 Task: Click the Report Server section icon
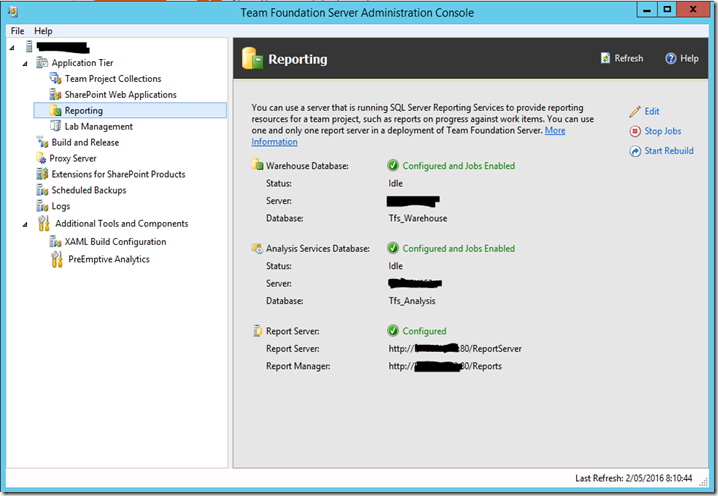pyautogui.click(x=258, y=331)
